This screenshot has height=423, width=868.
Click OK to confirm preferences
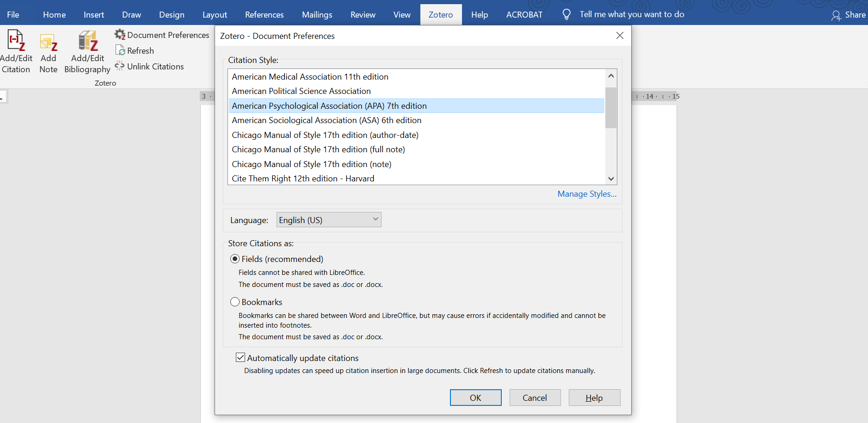[x=475, y=398]
